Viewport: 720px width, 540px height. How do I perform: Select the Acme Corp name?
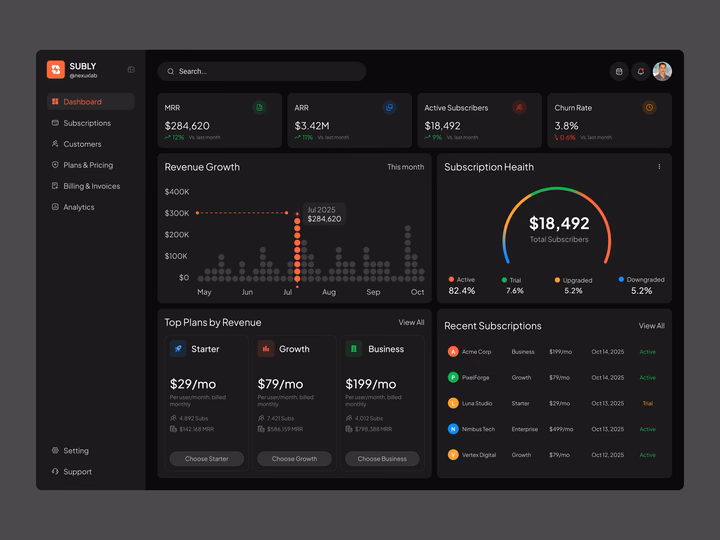(x=476, y=352)
